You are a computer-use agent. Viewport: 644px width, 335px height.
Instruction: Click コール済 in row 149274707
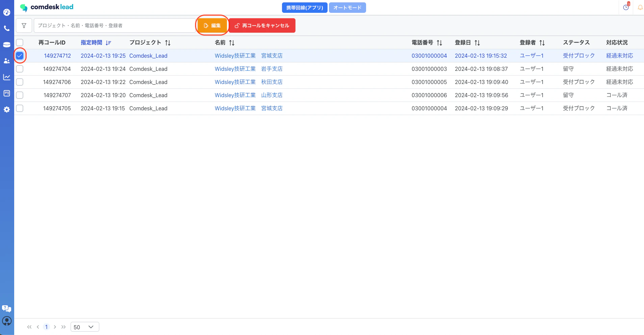[x=617, y=95]
